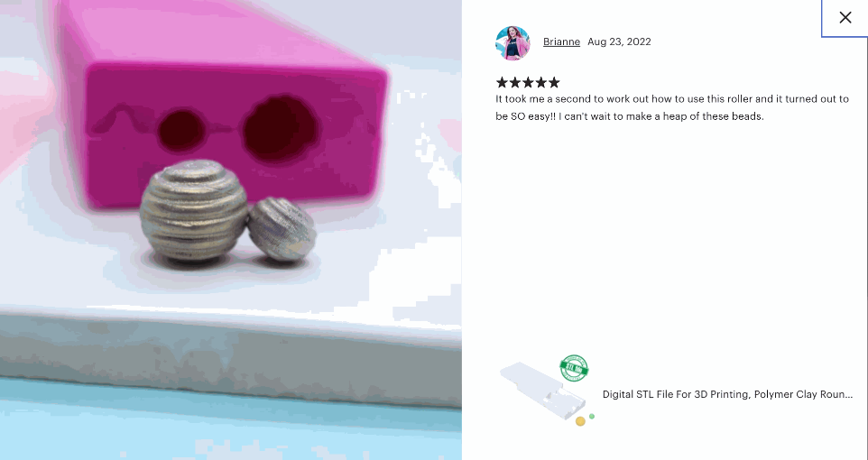The image size is (868, 460).
Task: Click the large silver bead in the photo
Action: 194,210
